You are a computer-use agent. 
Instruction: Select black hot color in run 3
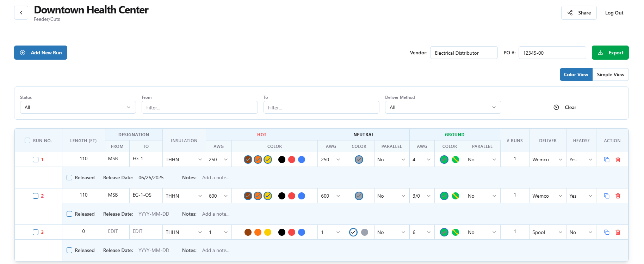pyautogui.click(x=282, y=232)
